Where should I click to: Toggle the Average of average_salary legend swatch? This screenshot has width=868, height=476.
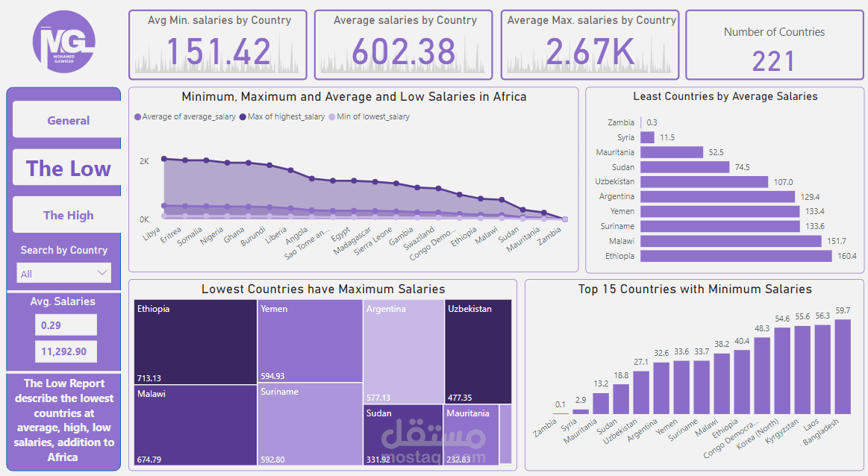click(138, 117)
